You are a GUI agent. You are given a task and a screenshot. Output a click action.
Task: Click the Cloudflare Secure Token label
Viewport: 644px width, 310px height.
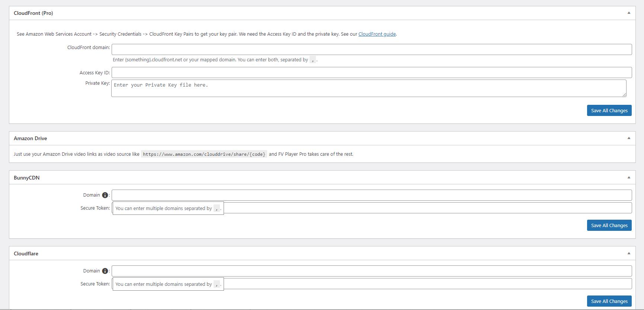(95, 284)
